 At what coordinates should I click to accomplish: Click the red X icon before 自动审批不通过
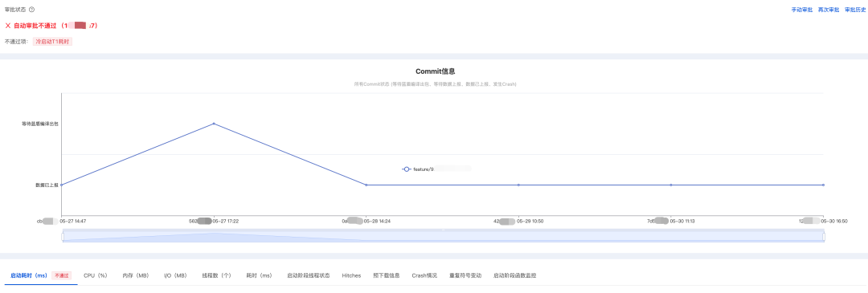pyautogui.click(x=8, y=26)
